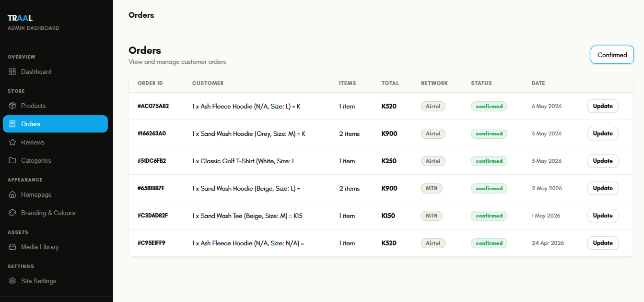Open Site Settings
644x302 pixels.
55,281
